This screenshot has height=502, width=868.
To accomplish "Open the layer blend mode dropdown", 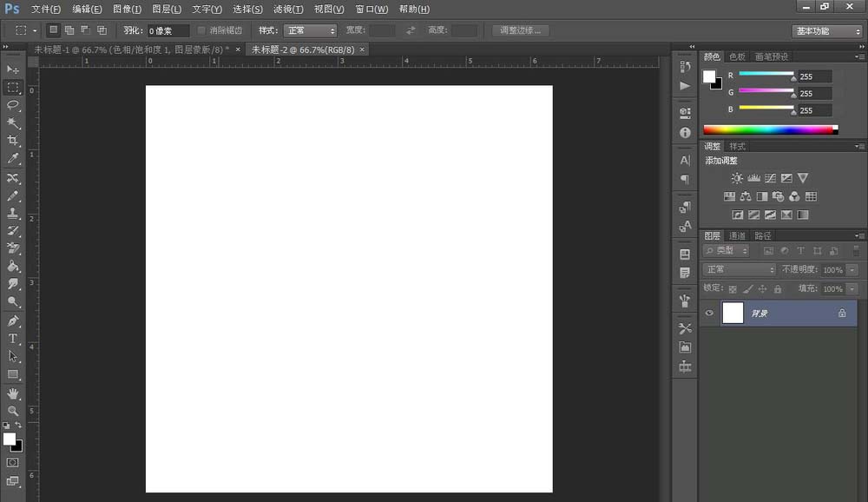I will [738, 269].
